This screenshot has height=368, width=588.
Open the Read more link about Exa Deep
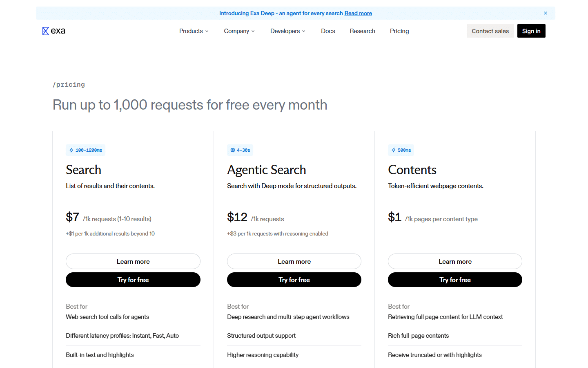coord(358,13)
